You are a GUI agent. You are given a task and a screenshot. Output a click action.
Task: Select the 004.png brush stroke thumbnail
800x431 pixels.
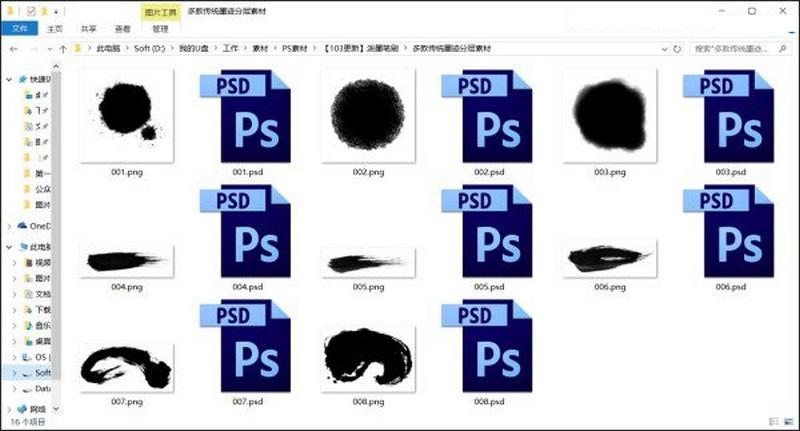pos(127,261)
